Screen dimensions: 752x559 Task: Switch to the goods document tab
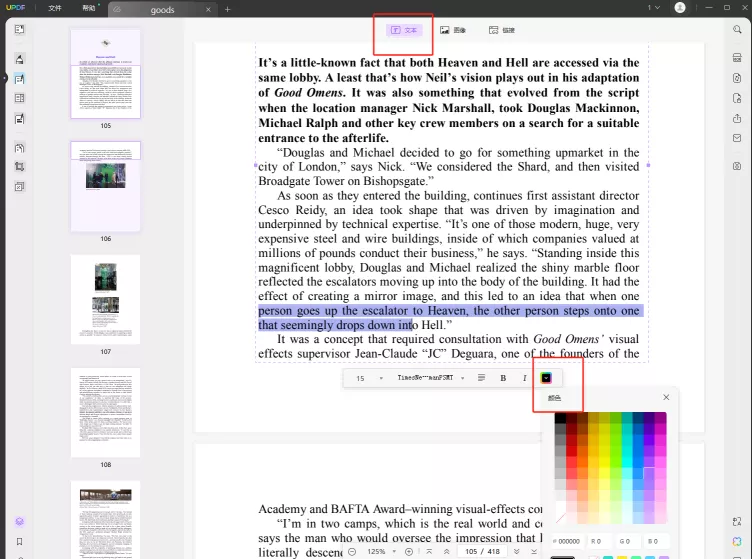click(x=162, y=10)
